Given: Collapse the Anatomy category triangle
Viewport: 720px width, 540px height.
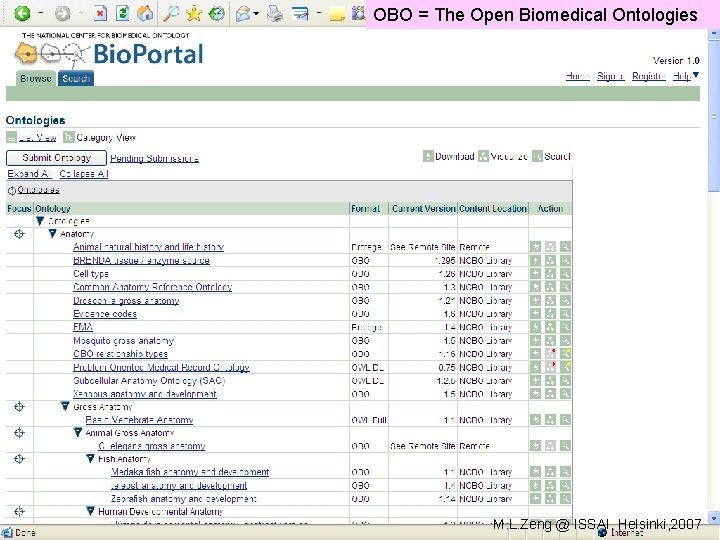Looking at the screenshot, I should point(52,234).
